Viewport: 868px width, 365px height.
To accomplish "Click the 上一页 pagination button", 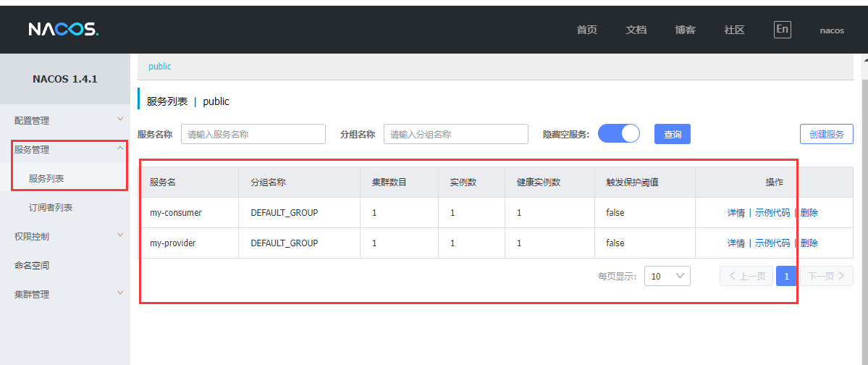I will coord(746,276).
